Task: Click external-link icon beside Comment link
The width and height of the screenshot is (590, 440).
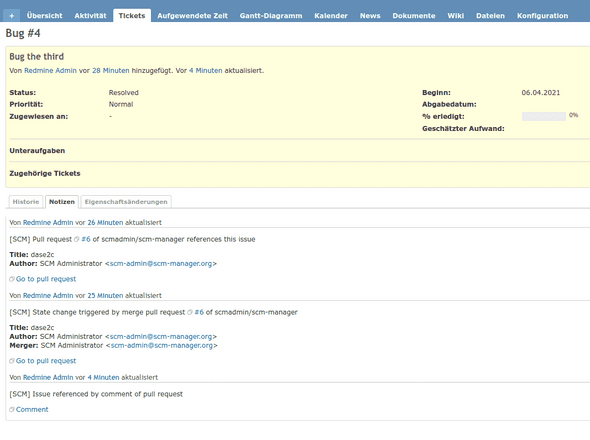Action: coord(12,410)
